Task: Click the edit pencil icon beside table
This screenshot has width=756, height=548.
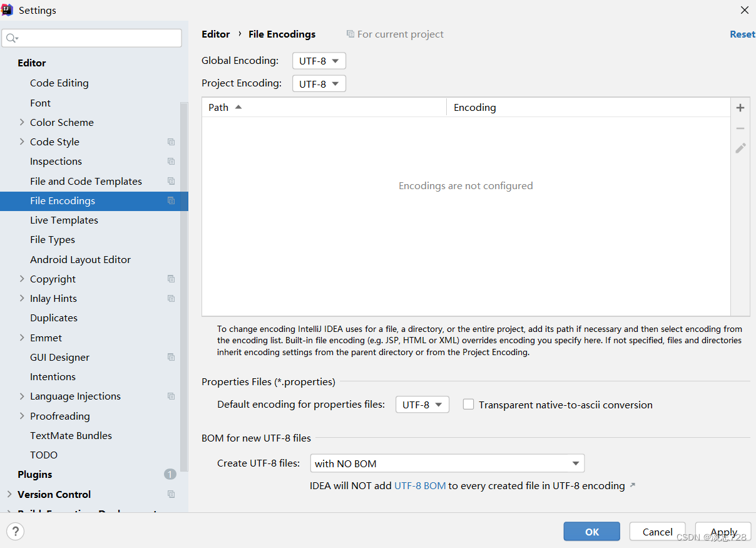Action: pos(740,148)
